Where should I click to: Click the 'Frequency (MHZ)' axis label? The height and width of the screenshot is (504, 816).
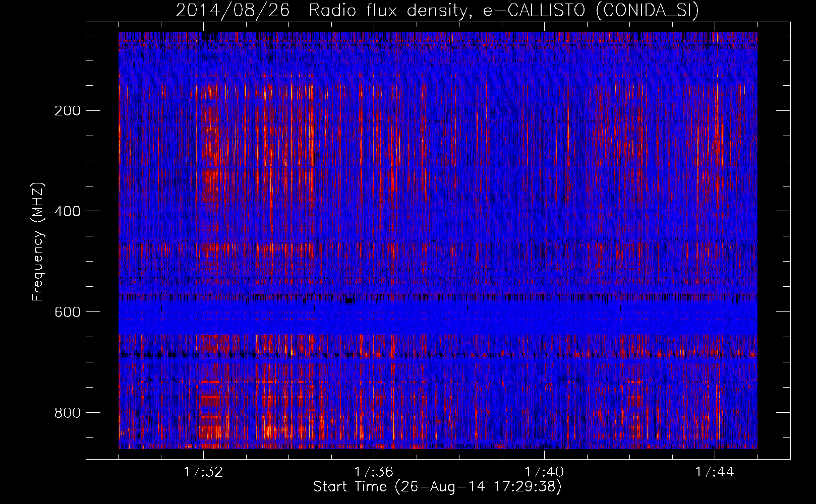click(x=38, y=241)
